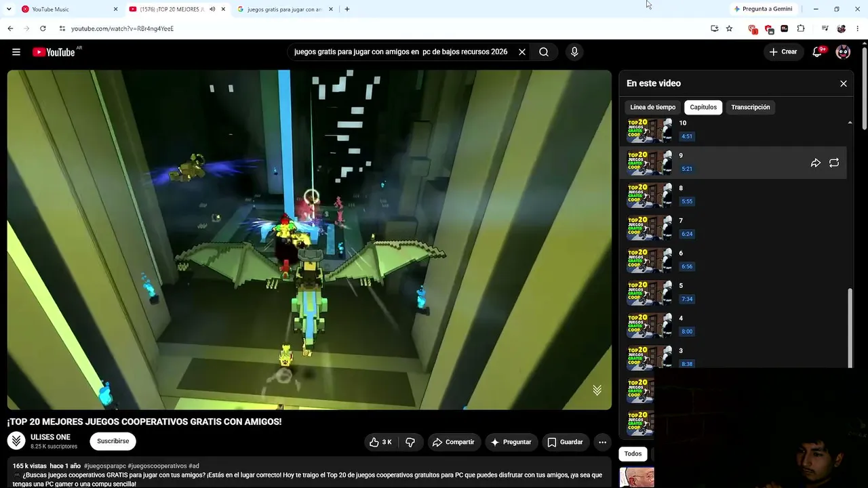Close the YouTube Music tab

coord(115,9)
